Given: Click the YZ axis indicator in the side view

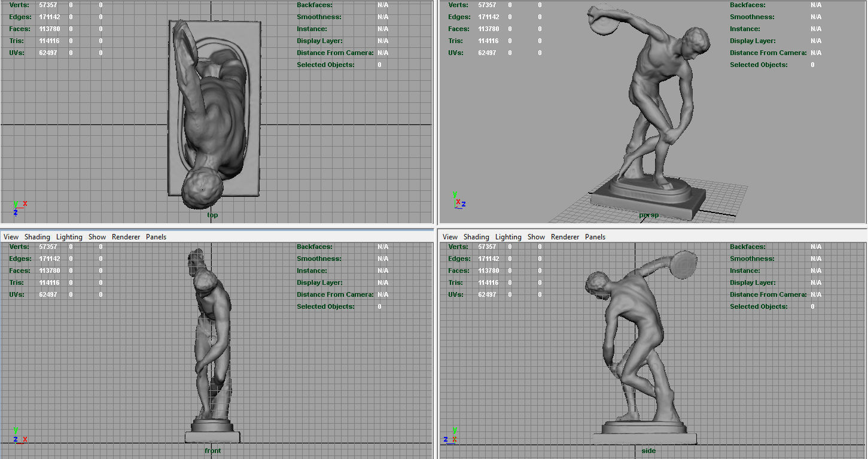Looking at the screenshot, I should [451, 435].
